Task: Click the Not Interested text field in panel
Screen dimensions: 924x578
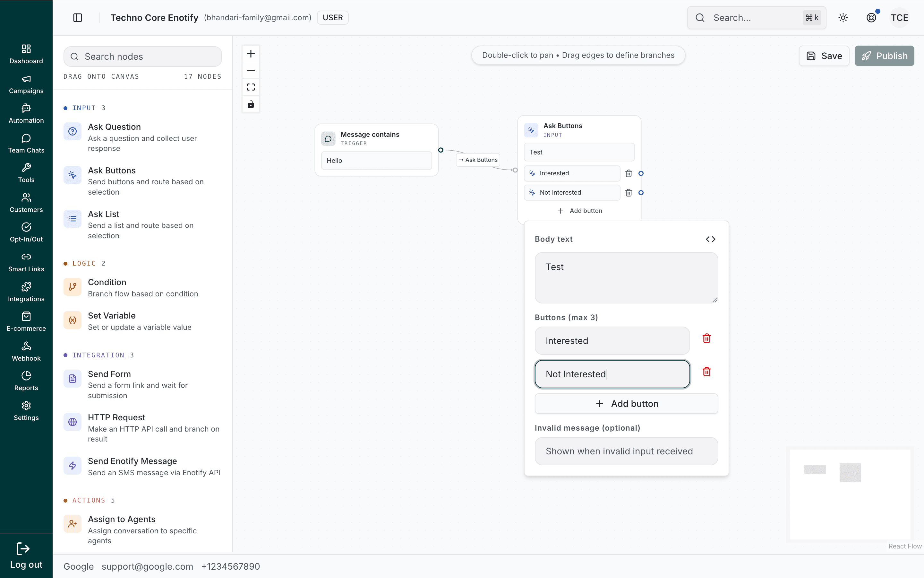Action: [x=612, y=374]
